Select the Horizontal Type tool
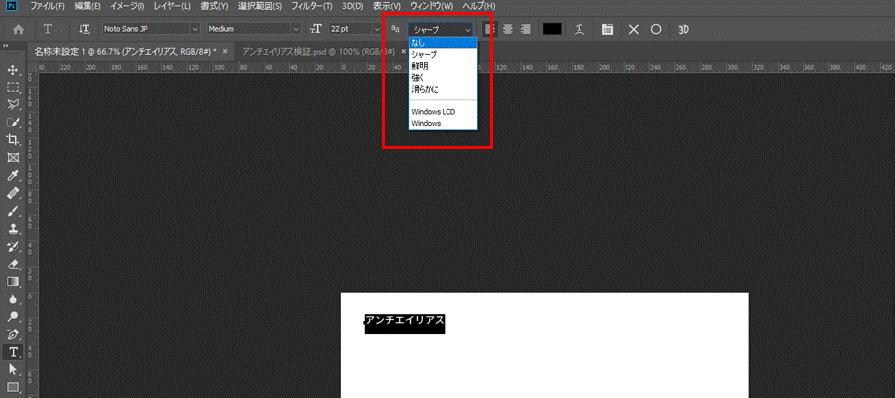This screenshot has height=398, width=895. (x=13, y=352)
